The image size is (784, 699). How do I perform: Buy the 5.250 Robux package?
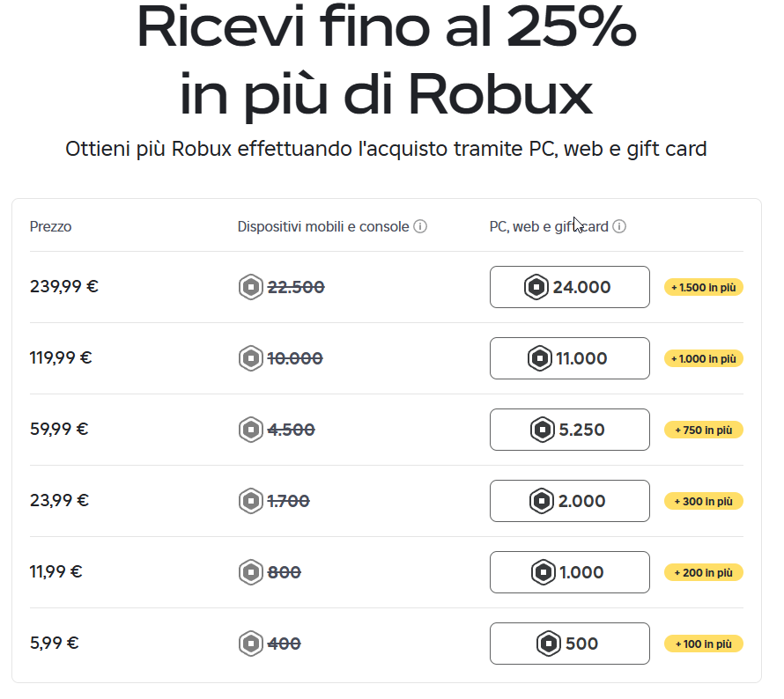pos(569,430)
